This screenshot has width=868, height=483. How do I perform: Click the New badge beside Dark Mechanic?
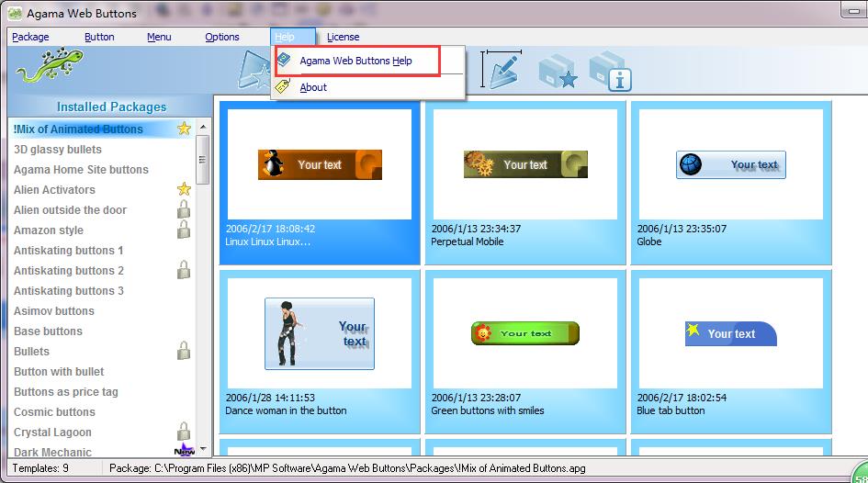click(185, 450)
